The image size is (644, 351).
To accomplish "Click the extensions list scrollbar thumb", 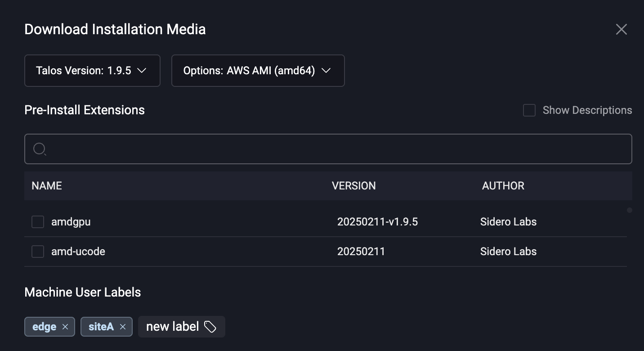I will click(x=630, y=210).
